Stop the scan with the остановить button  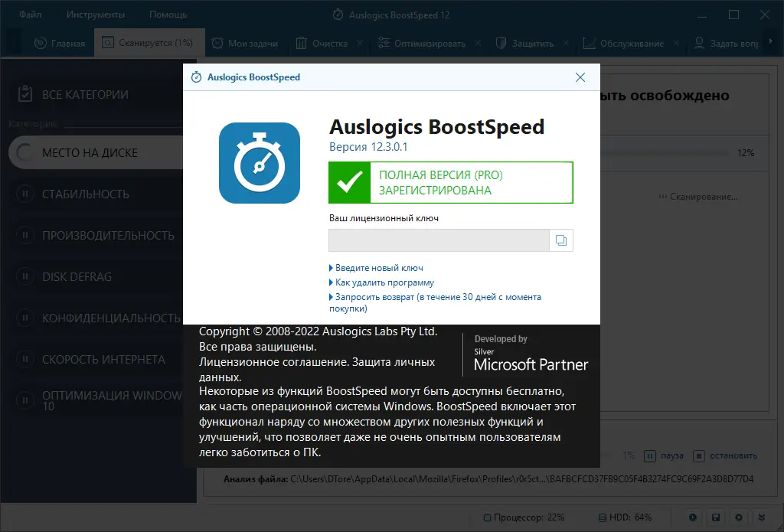(725, 456)
